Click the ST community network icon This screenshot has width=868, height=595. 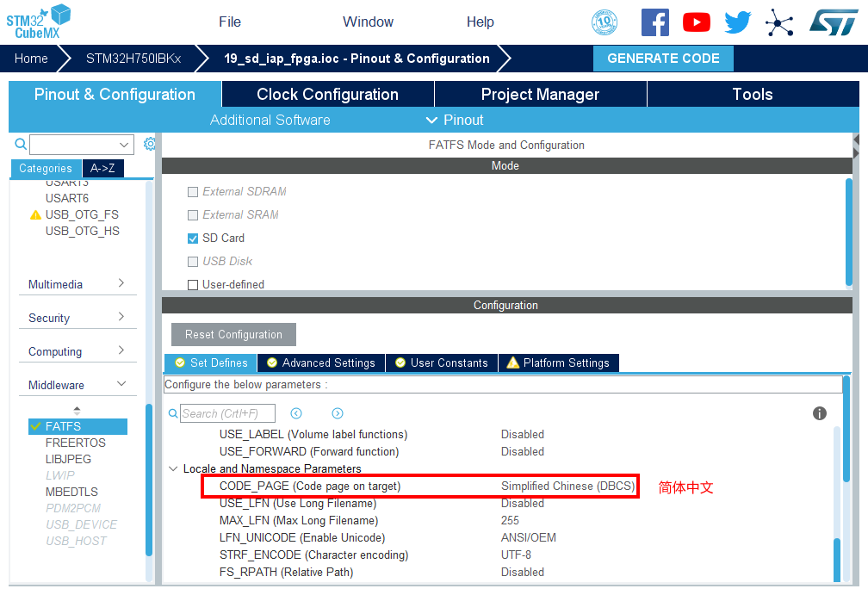point(779,22)
